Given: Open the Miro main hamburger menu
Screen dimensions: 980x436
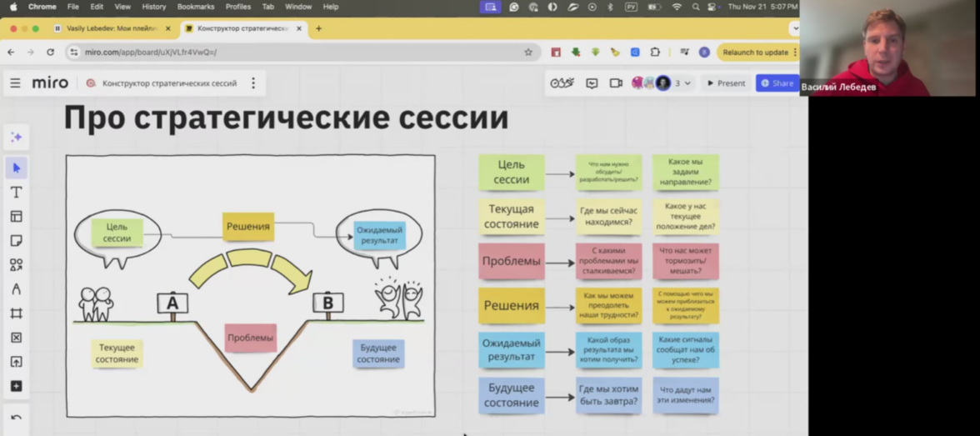Looking at the screenshot, I should point(16,83).
